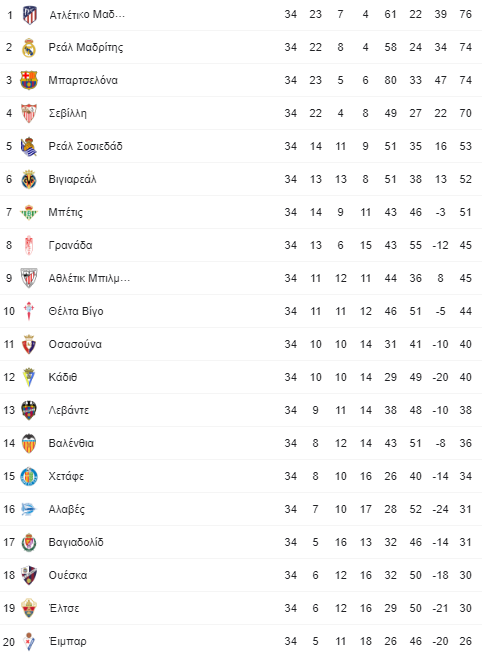Click the Atlético Madrid club crest
The image size is (482, 657).
29,15
